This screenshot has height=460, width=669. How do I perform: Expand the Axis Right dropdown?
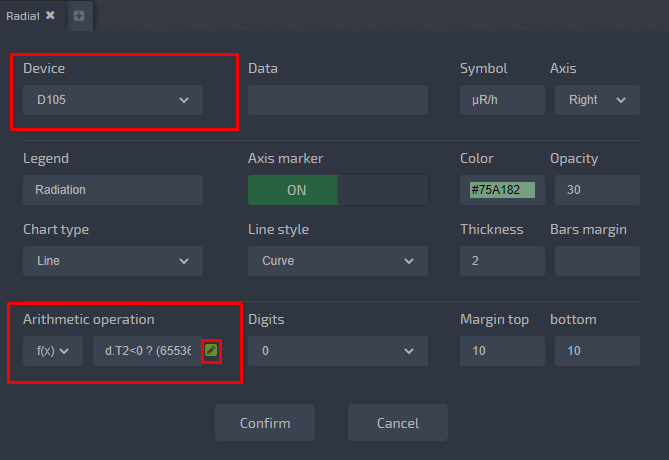point(597,100)
